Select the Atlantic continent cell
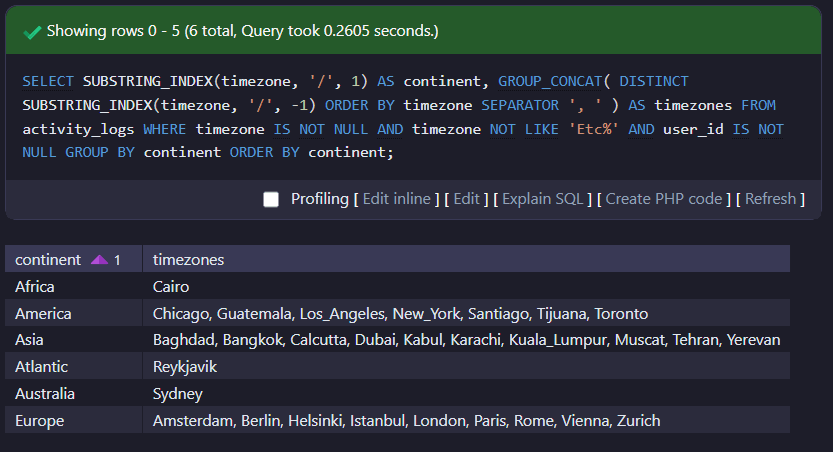This screenshot has height=452, width=833. pos(74,366)
